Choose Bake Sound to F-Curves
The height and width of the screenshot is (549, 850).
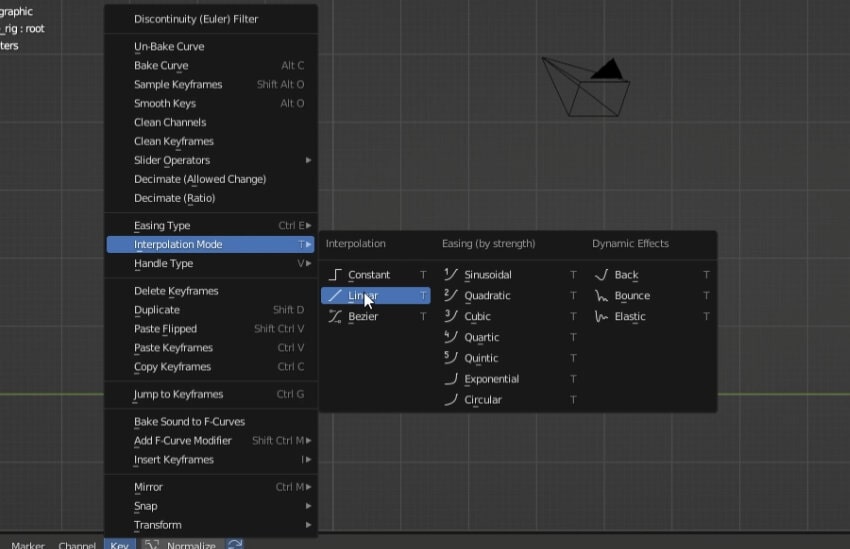tap(211, 422)
